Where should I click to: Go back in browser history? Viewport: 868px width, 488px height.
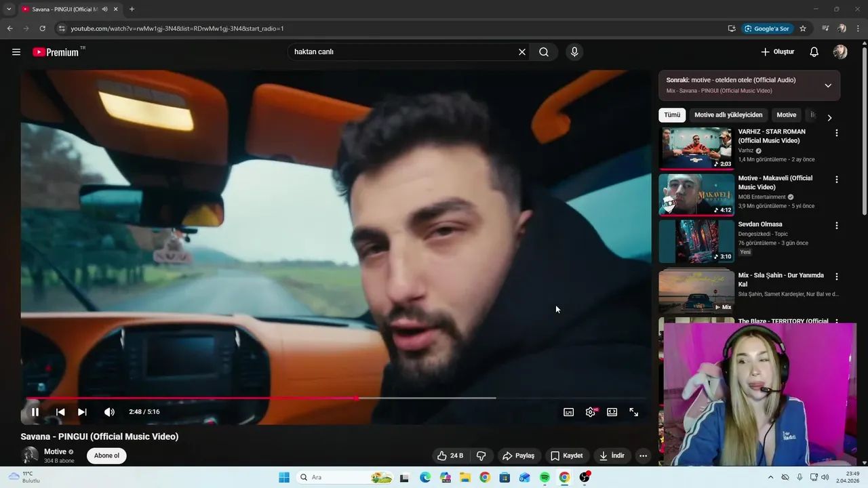pos(9,28)
